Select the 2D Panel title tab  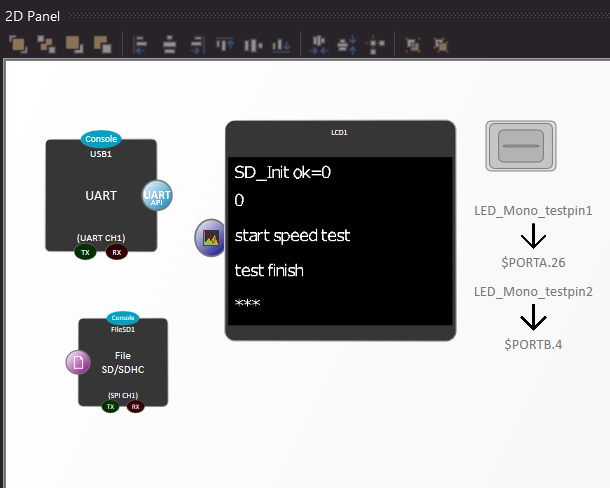[x=32, y=17]
